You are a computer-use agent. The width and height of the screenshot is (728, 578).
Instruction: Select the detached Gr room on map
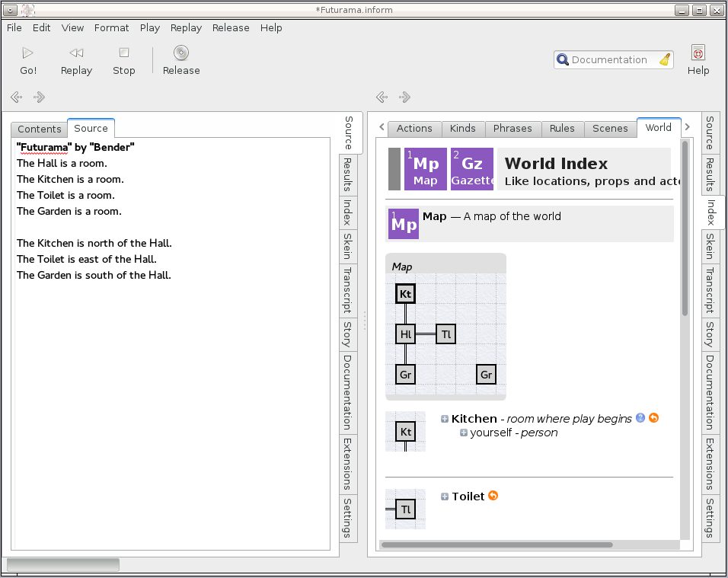(x=486, y=375)
